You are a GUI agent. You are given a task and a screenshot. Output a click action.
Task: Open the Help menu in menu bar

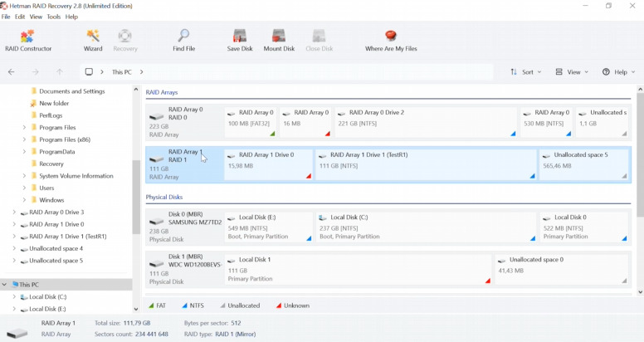click(71, 17)
